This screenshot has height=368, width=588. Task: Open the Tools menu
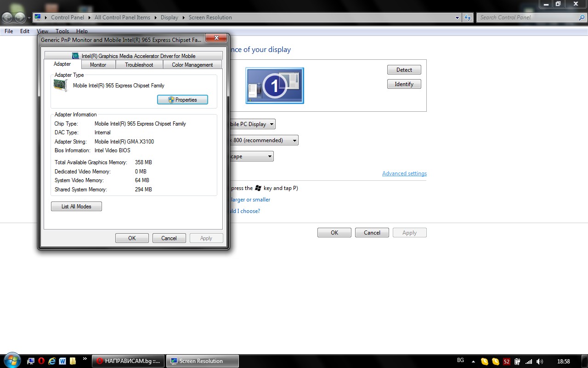62,31
